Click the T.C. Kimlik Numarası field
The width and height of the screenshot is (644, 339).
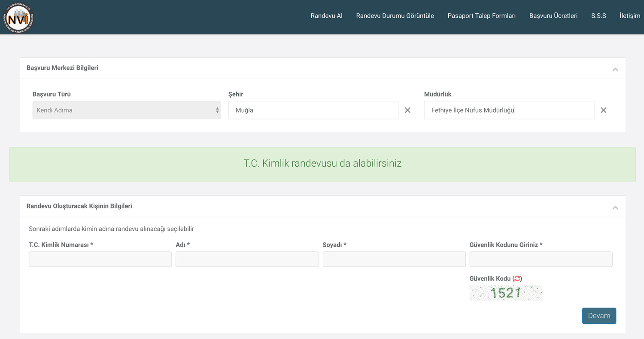click(100, 260)
